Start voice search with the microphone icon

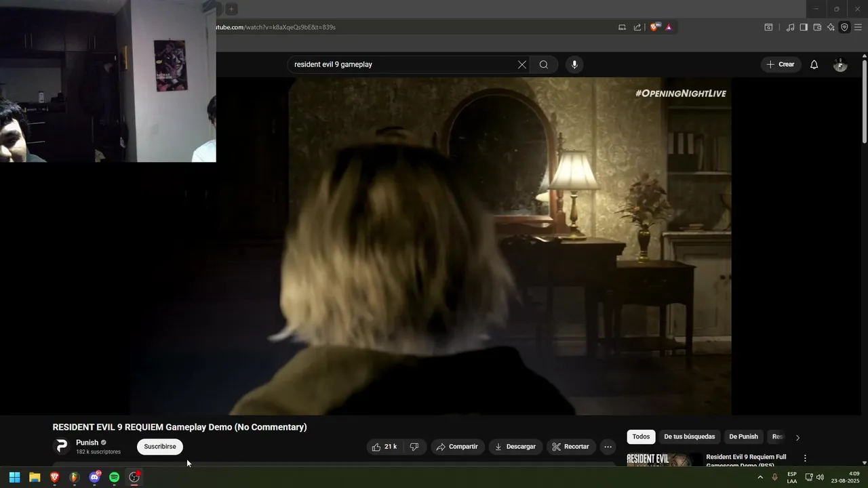(574, 64)
